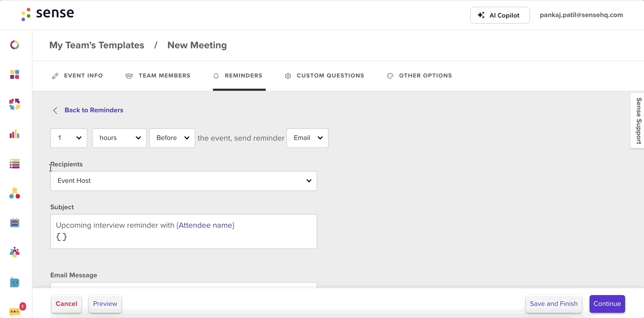Click the Sense logo in the header
The height and width of the screenshot is (318, 644).
click(48, 14)
